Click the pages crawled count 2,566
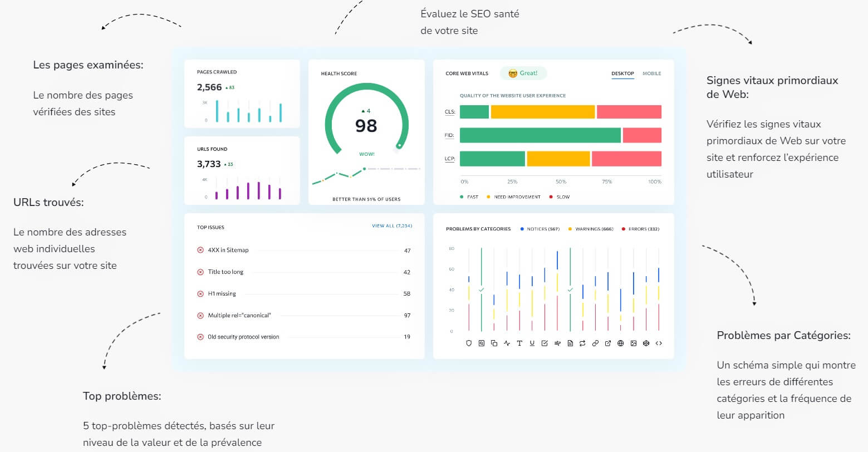Viewport: 868px width, 452px height. point(209,87)
